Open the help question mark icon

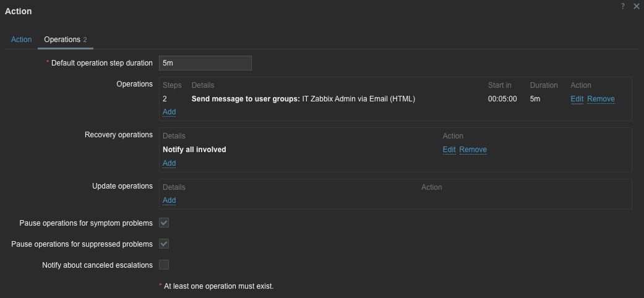point(622,6)
